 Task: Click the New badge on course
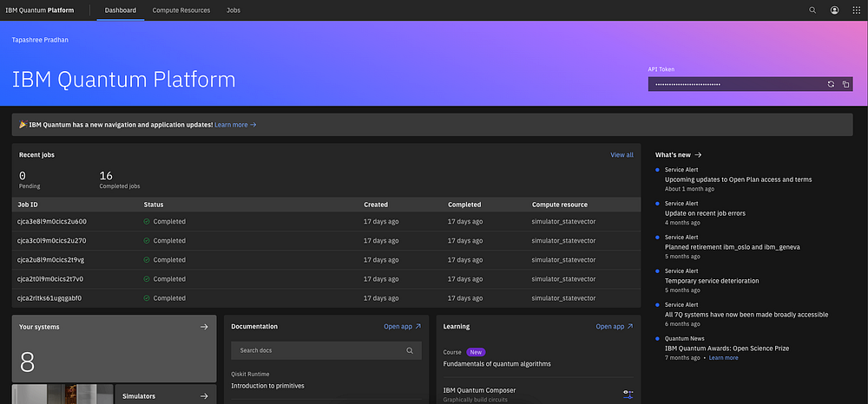[476, 352]
